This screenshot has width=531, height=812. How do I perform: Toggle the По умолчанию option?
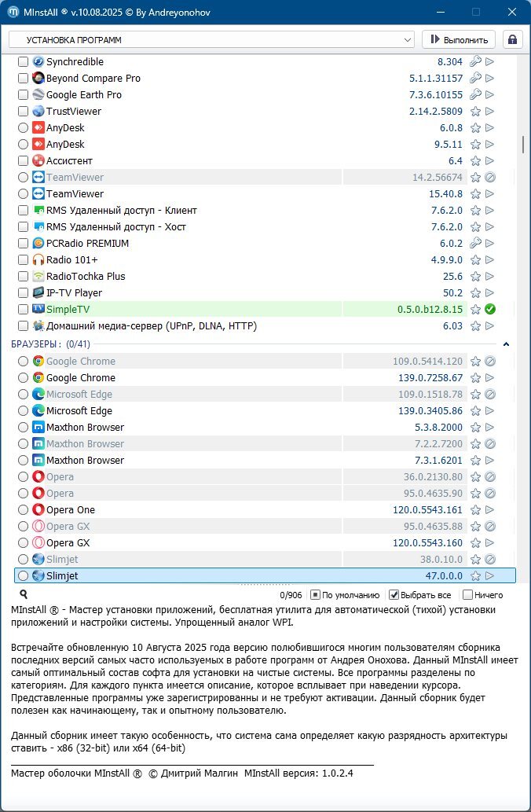pos(315,594)
